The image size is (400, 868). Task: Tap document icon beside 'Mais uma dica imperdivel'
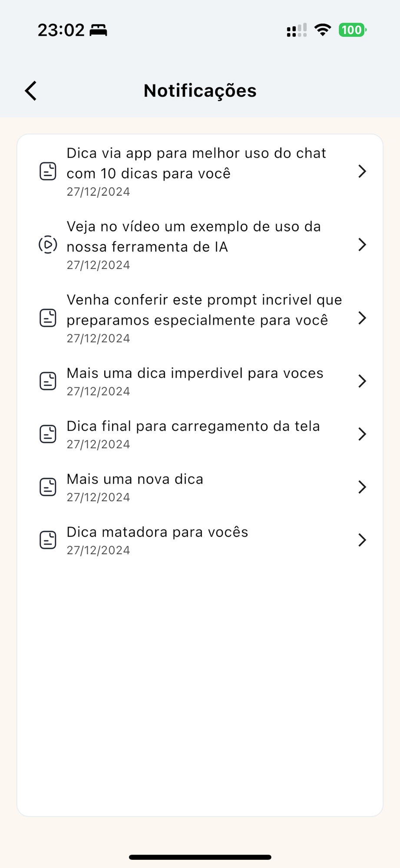[x=48, y=381]
